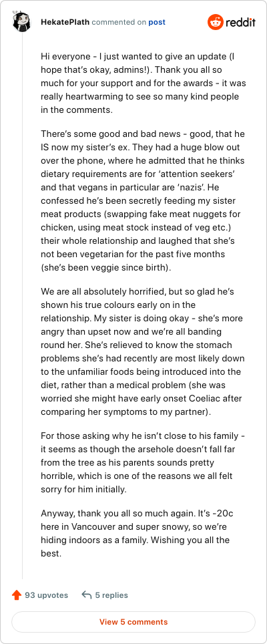
Task: Click the Reddit Snoo logo icon
Action: tap(215, 22)
